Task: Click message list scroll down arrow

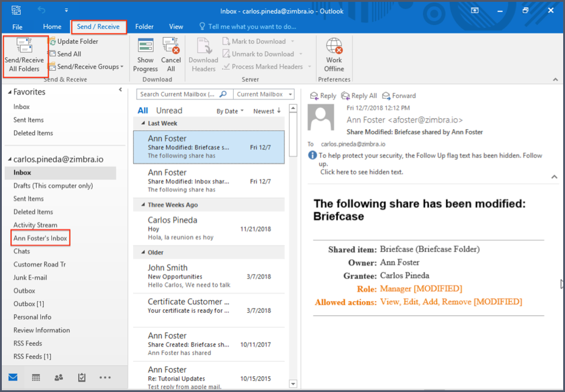Action: (x=293, y=383)
